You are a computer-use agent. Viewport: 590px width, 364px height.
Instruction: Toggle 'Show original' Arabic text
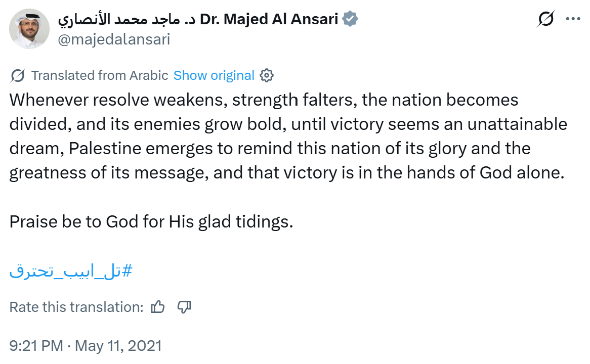pos(214,76)
